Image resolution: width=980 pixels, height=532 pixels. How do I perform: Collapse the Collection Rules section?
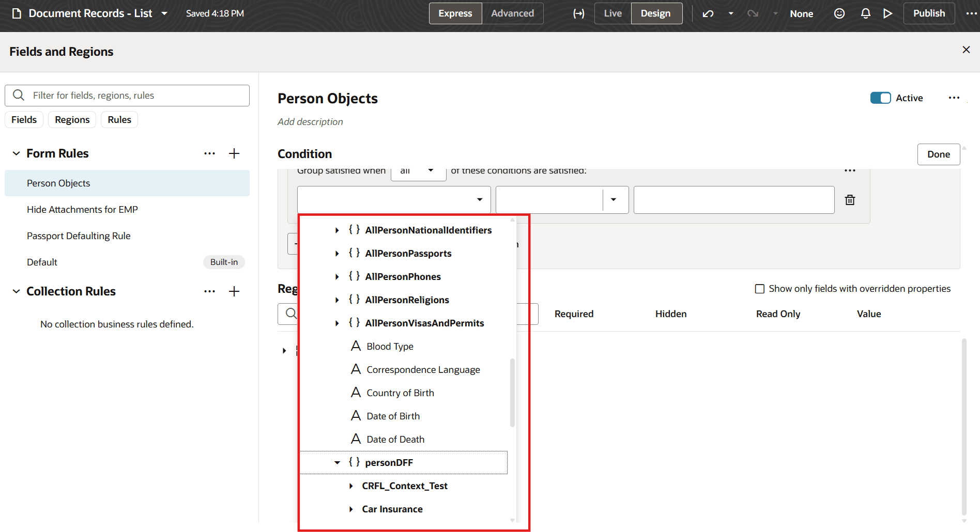point(16,291)
